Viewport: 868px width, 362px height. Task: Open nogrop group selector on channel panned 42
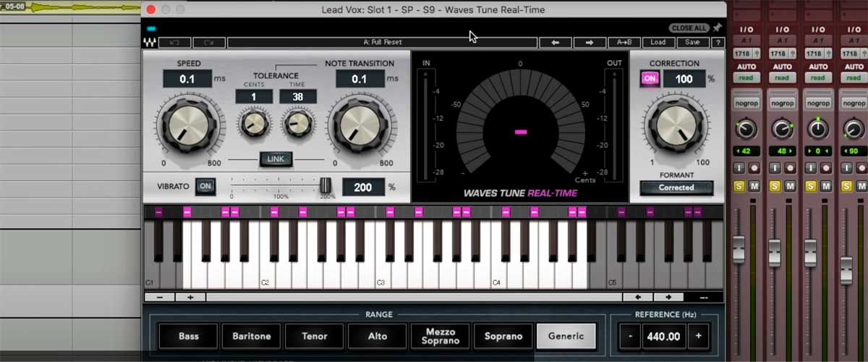[746, 104]
